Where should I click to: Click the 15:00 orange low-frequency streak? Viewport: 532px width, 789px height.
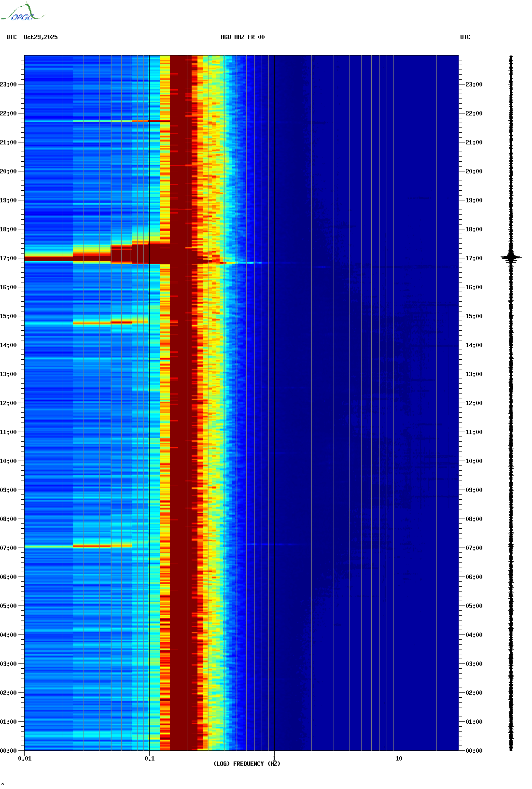coord(111,322)
